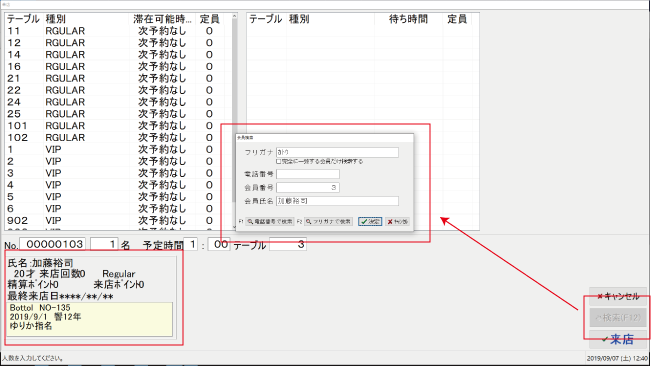Focus the 電話番号 input field

pos(308,174)
